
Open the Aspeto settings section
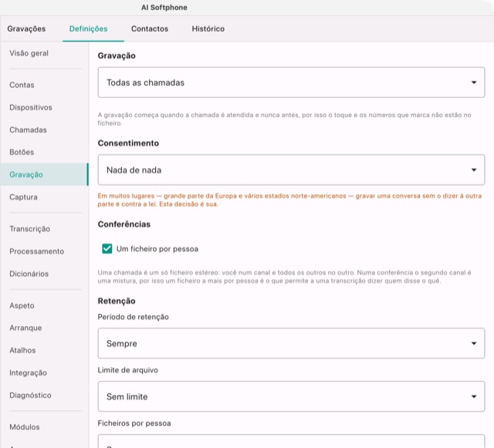(45, 305)
